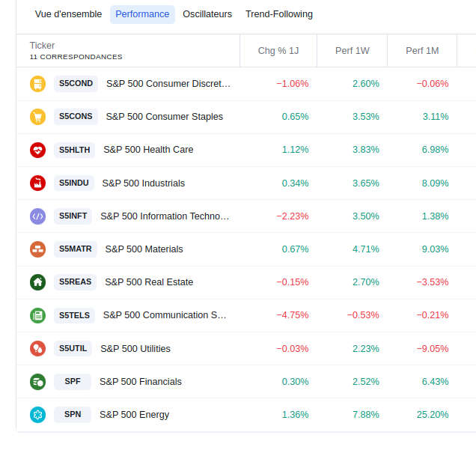
Task: Switch to Vue d'ensemble tab
Action: click(x=68, y=14)
